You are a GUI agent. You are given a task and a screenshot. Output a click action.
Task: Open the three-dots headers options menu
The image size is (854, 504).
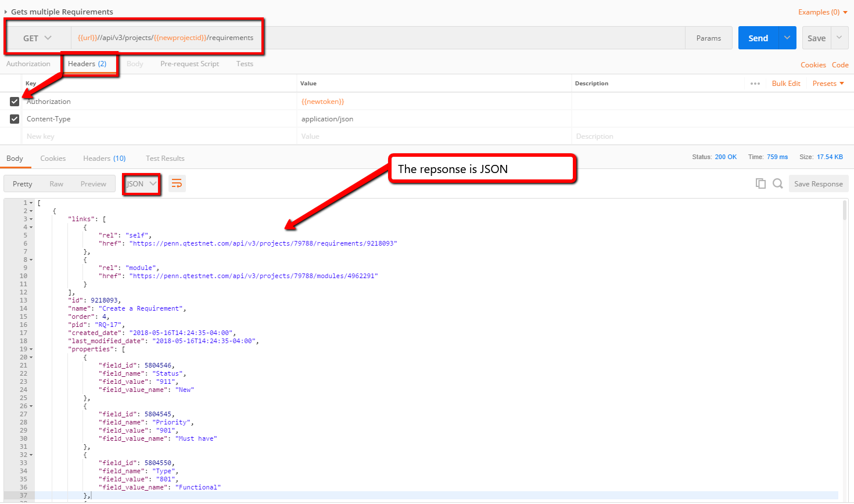[755, 84]
